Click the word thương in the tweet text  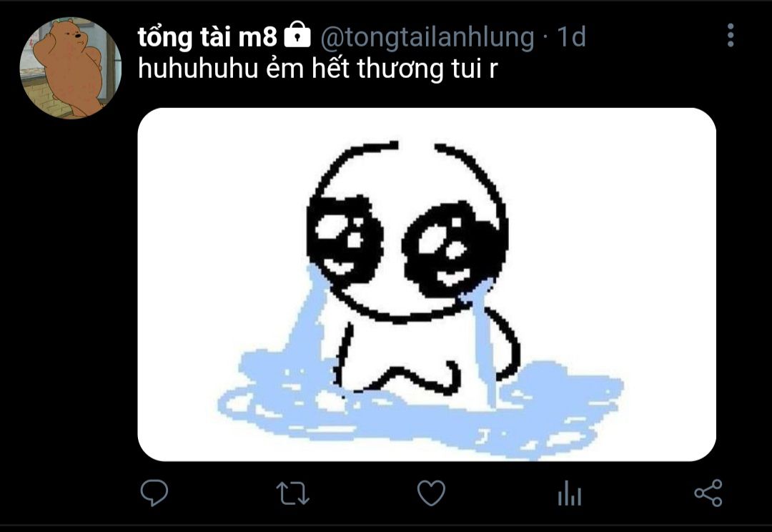(400, 69)
